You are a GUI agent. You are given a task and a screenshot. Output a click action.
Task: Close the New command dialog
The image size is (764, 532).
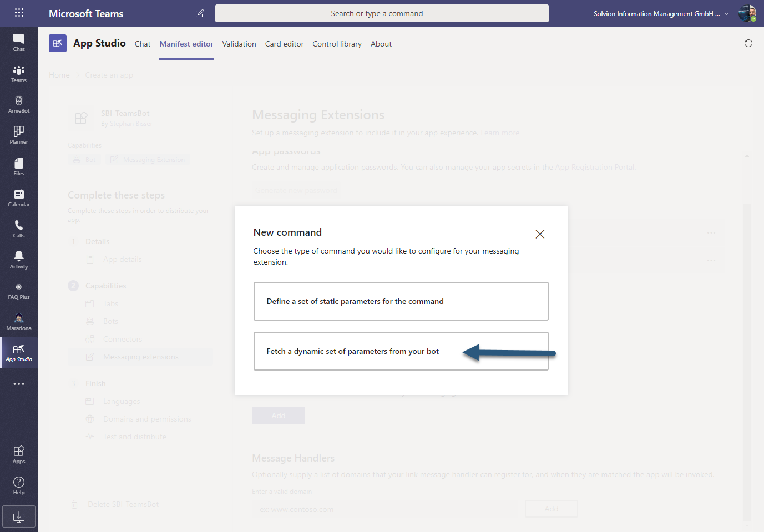tap(540, 234)
